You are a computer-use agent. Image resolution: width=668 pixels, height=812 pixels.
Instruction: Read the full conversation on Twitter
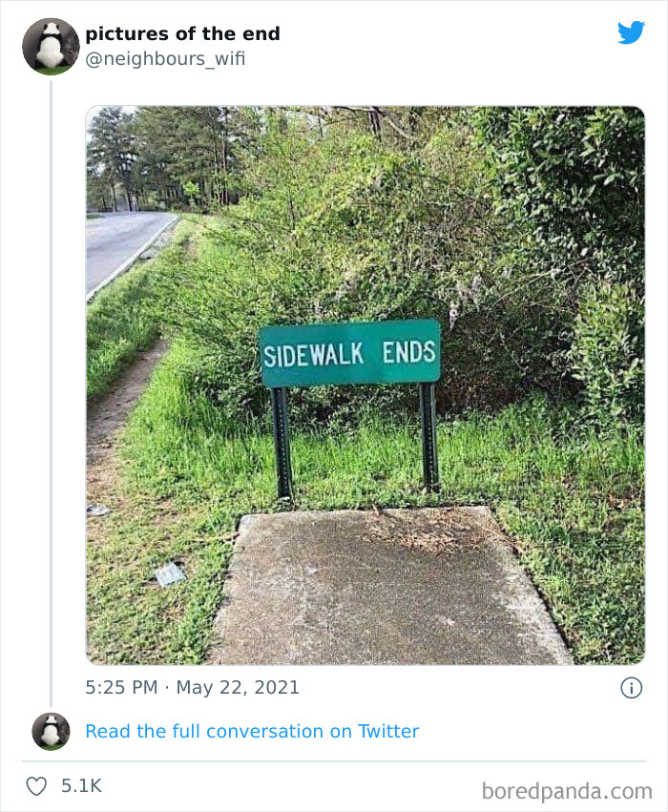pyautogui.click(x=252, y=731)
